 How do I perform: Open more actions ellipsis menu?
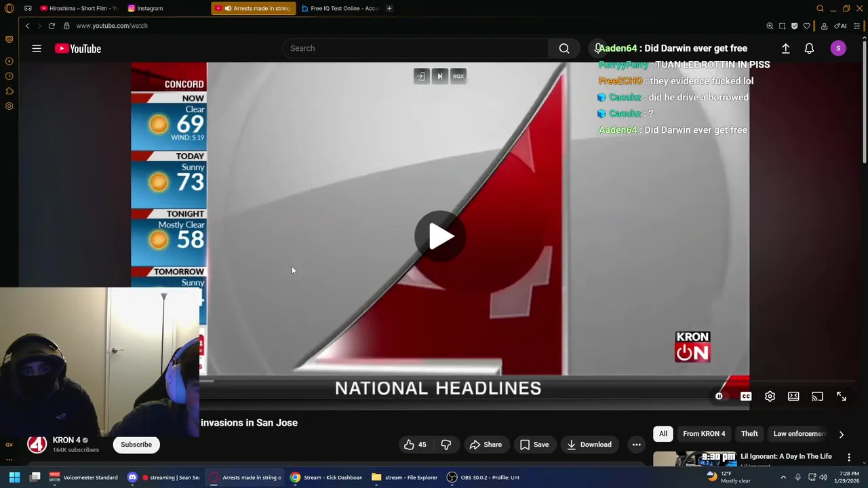point(636,445)
